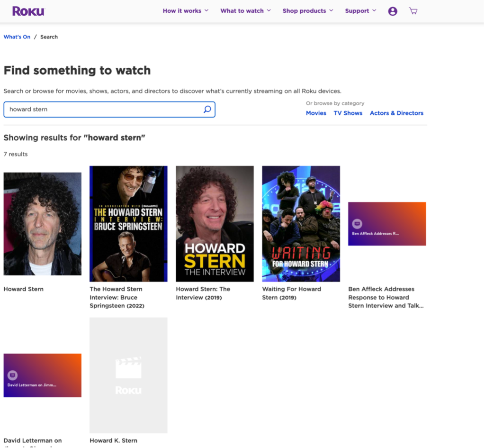Go to What's On breadcrumb link

[17, 37]
